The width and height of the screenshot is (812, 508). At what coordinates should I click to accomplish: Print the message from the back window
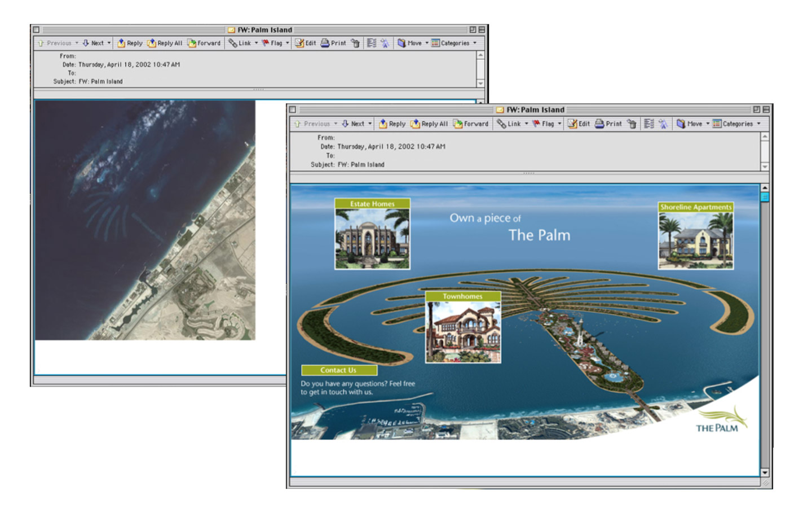[333, 43]
